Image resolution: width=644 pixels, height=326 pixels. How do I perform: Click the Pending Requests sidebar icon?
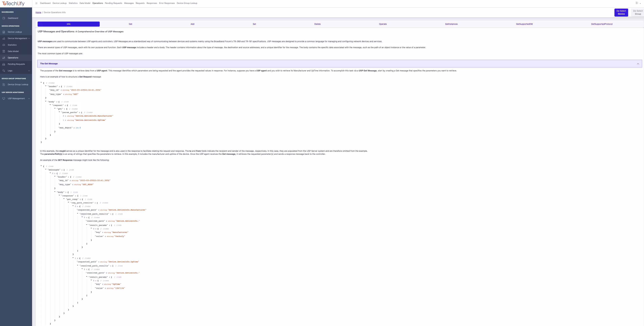click(4, 64)
